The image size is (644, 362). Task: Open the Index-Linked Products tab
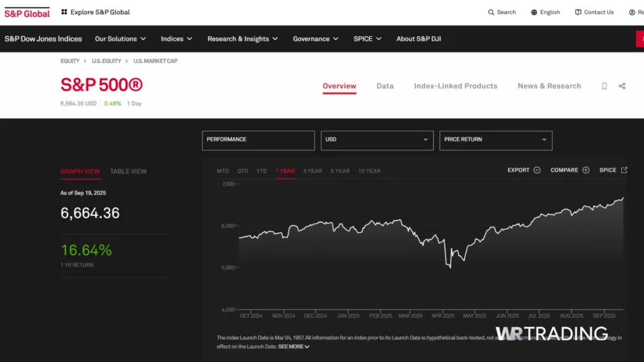pos(455,86)
